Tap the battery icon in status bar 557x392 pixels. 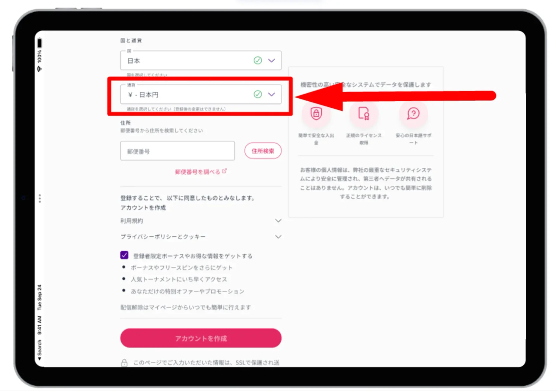[39, 43]
